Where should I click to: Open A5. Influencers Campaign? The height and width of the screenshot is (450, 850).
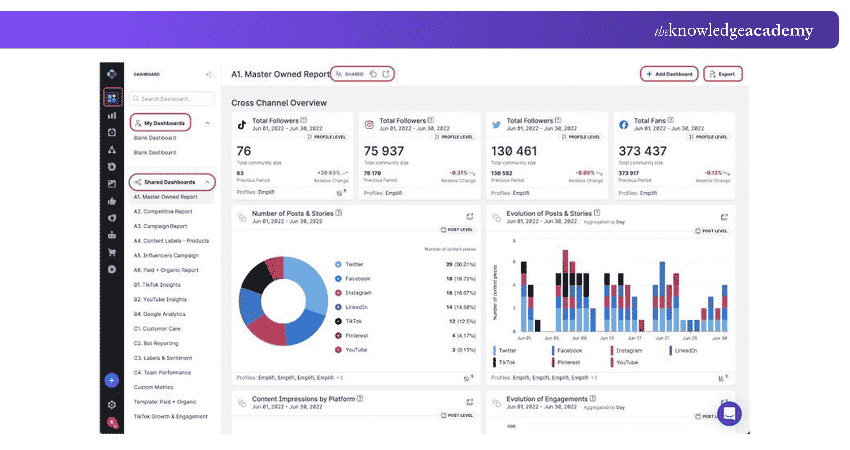pyautogui.click(x=166, y=255)
